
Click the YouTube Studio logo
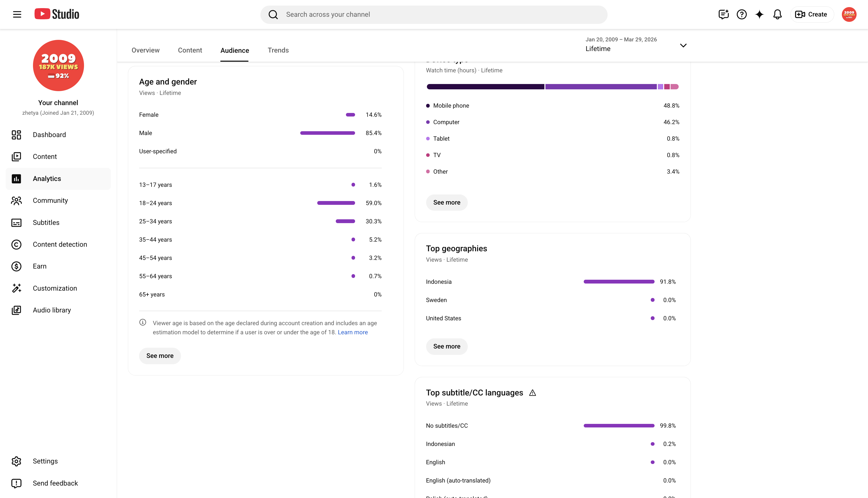tap(57, 14)
